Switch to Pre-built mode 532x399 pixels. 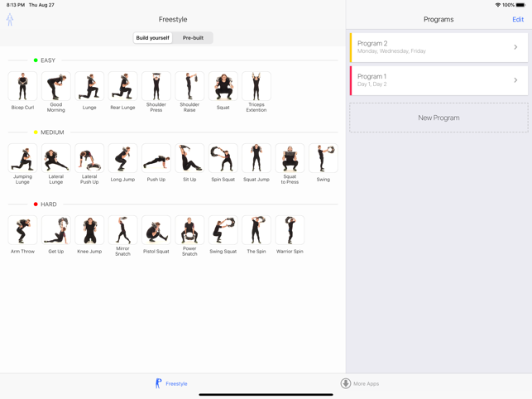193,38
